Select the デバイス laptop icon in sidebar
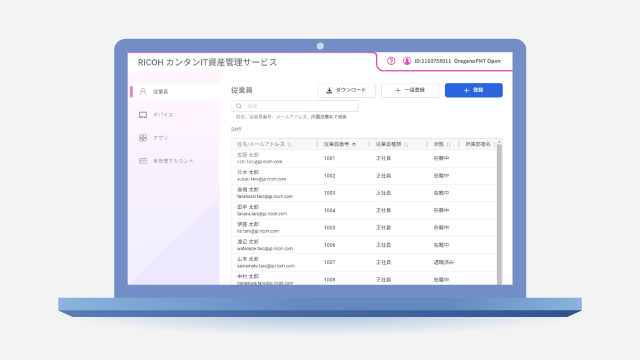The image size is (640, 360). pos(143,115)
